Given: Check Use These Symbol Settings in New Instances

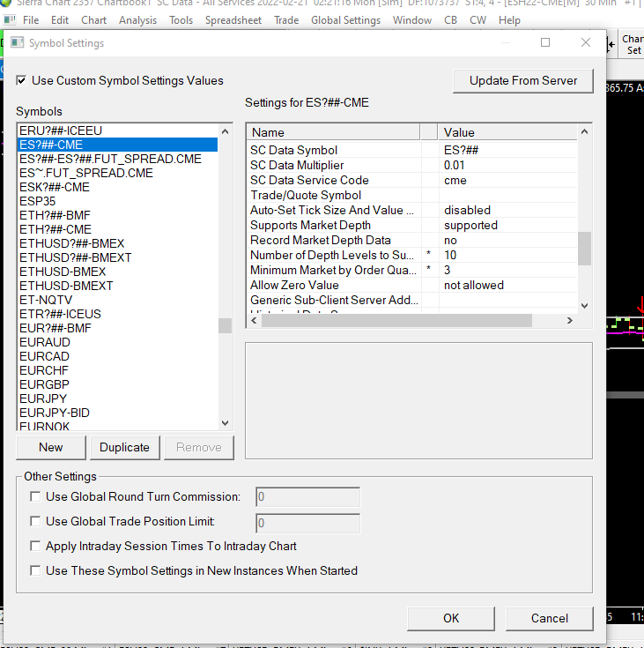Looking at the screenshot, I should point(35,571).
